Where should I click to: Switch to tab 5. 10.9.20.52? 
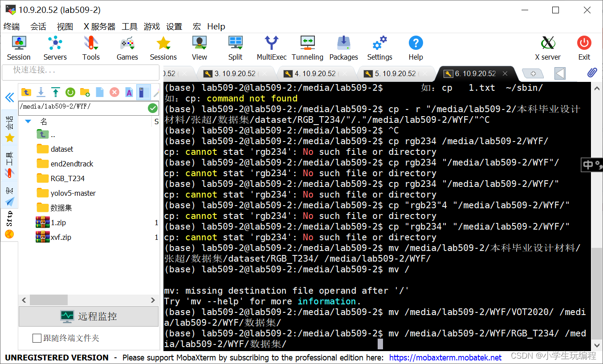coord(395,74)
